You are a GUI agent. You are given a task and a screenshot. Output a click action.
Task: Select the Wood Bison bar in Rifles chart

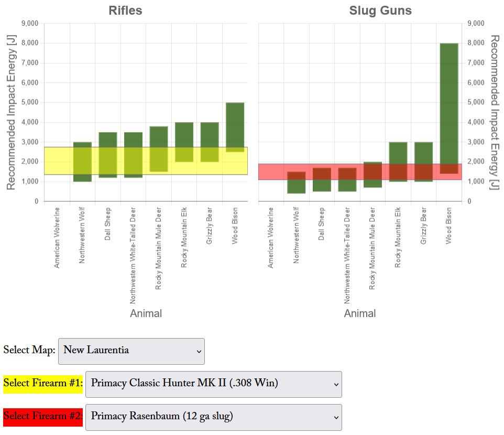point(235,126)
